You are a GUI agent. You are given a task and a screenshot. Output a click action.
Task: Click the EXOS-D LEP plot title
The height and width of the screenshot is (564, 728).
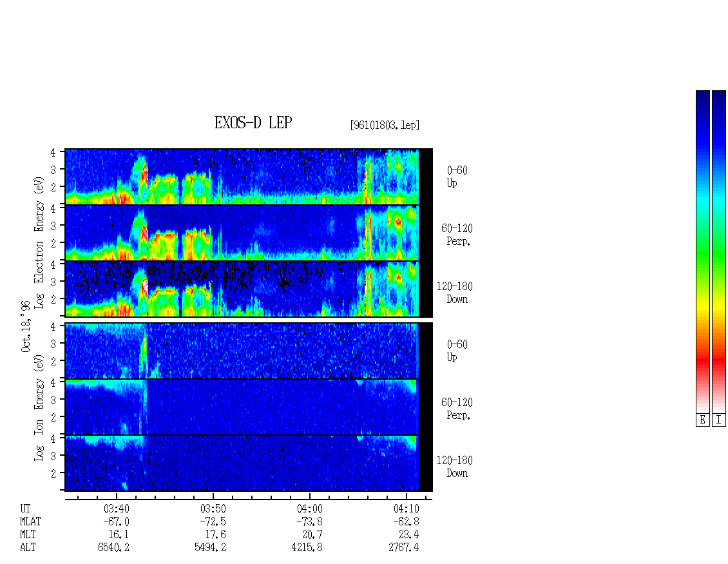[253, 122]
